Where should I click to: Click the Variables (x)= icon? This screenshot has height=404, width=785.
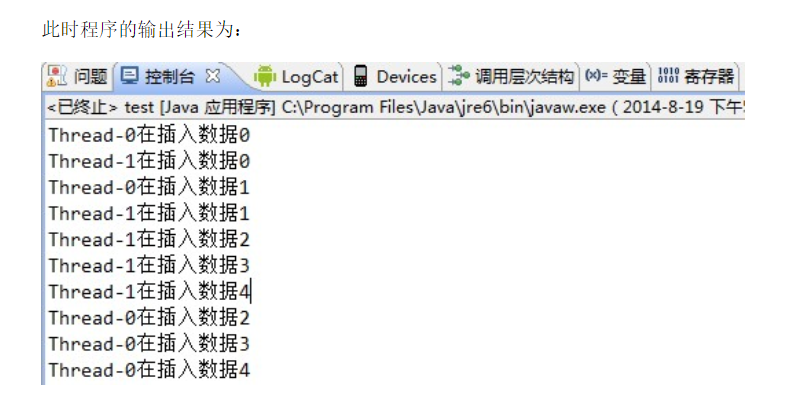coord(596,76)
